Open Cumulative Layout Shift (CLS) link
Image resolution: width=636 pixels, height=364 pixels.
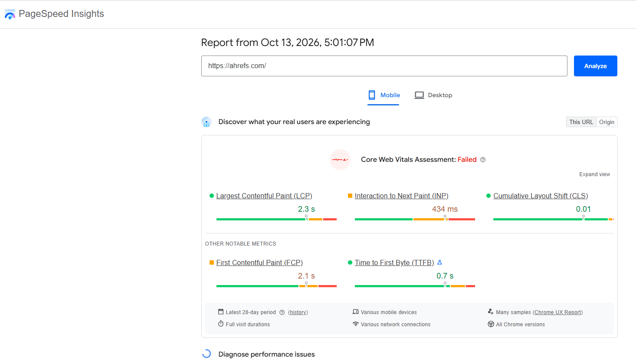coord(541,196)
